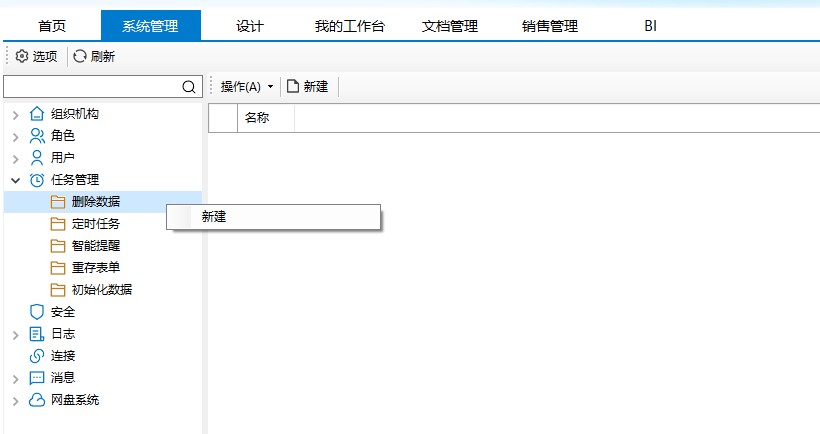This screenshot has height=434, width=820.
Task: Click the 安全 shield icon
Action: point(37,312)
